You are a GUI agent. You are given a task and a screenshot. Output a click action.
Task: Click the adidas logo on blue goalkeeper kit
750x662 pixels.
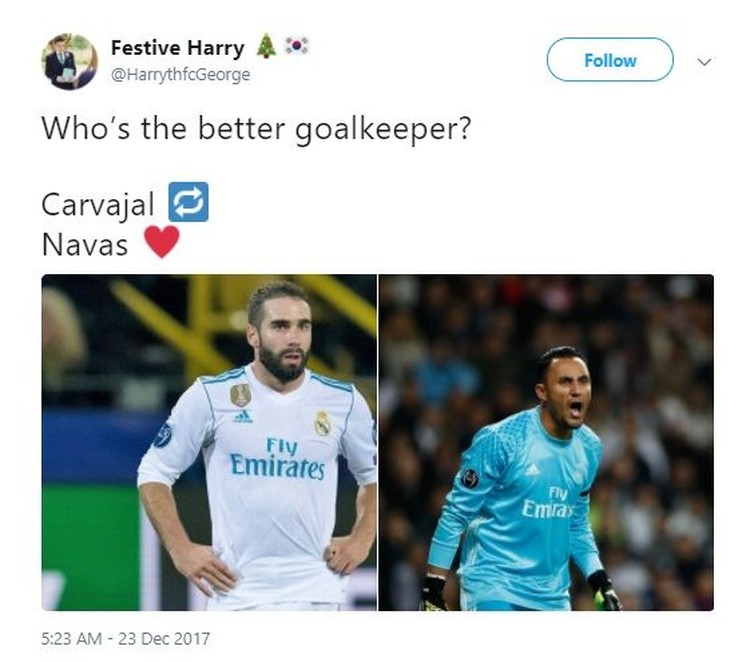pyautogui.click(x=531, y=470)
